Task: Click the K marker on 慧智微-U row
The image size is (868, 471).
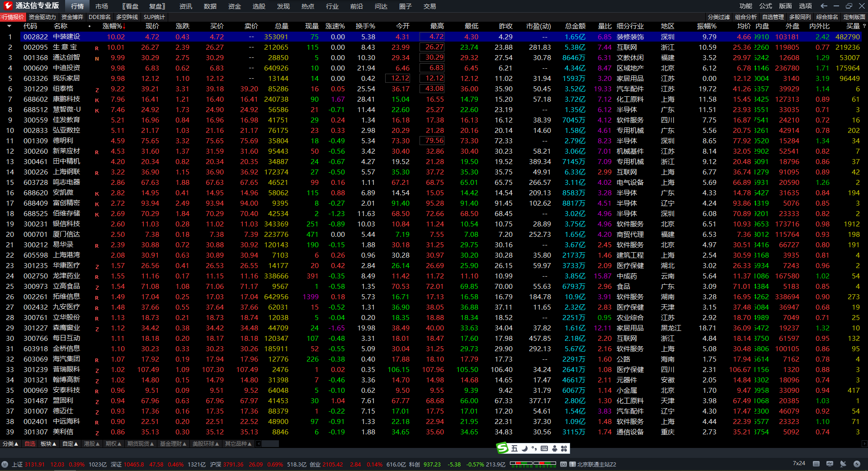Action: [x=97, y=110]
